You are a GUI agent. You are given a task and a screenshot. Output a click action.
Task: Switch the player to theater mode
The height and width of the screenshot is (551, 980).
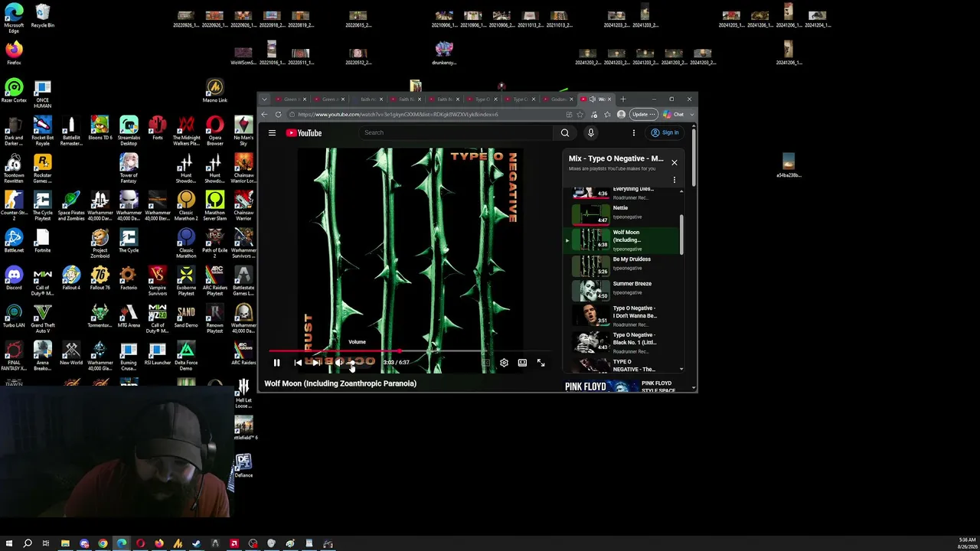522,363
